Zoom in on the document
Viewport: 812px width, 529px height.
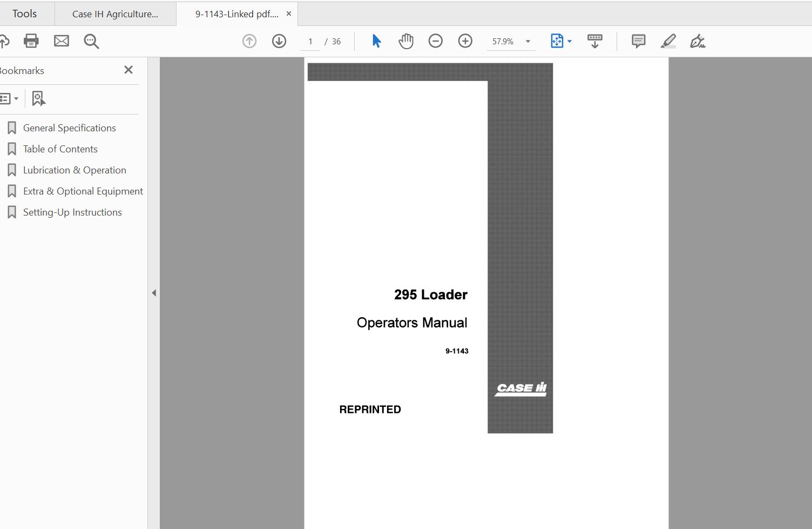click(465, 41)
